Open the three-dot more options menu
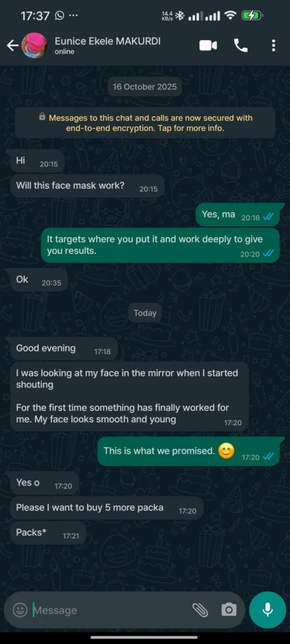The image size is (290, 644). point(274,45)
